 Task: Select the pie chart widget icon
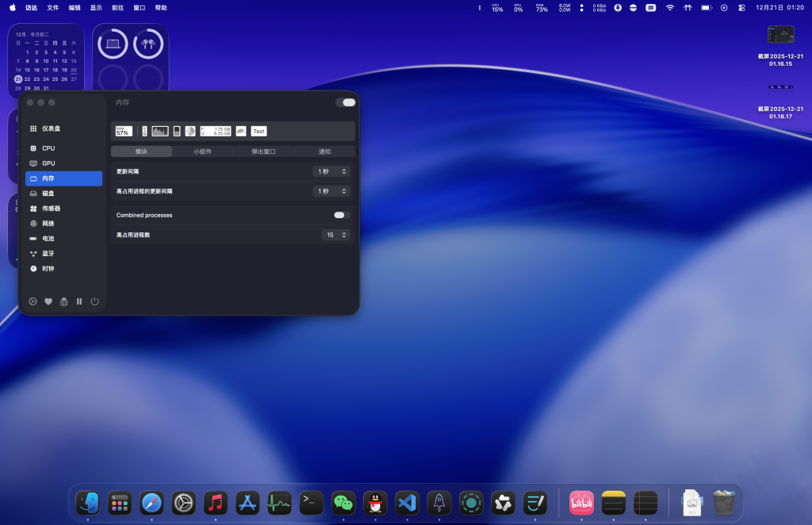pos(190,131)
